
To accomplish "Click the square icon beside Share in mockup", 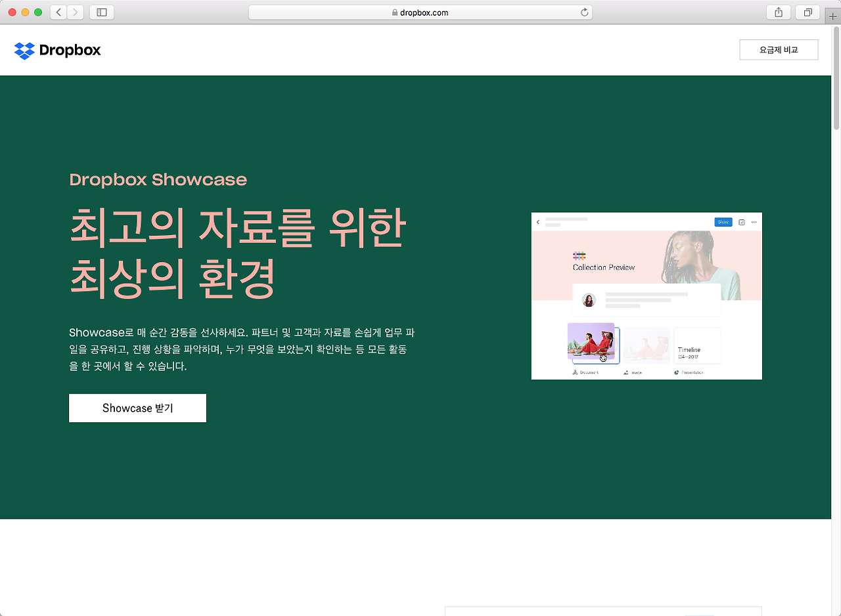I will click(x=742, y=222).
